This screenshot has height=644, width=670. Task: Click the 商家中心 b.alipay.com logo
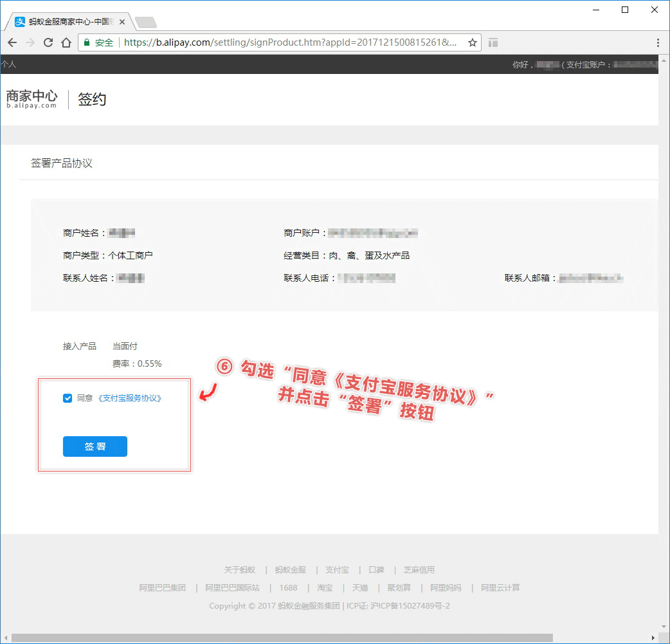click(32, 99)
